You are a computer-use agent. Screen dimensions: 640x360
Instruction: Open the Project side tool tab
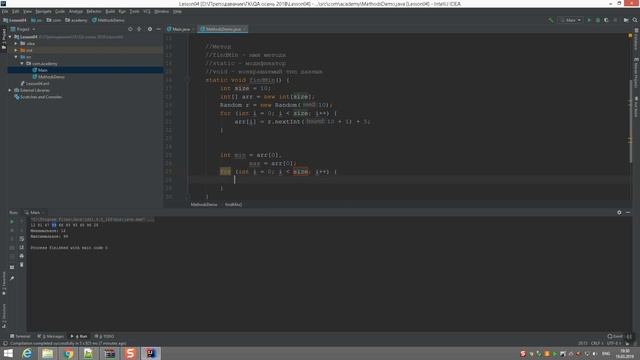(4, 39)
